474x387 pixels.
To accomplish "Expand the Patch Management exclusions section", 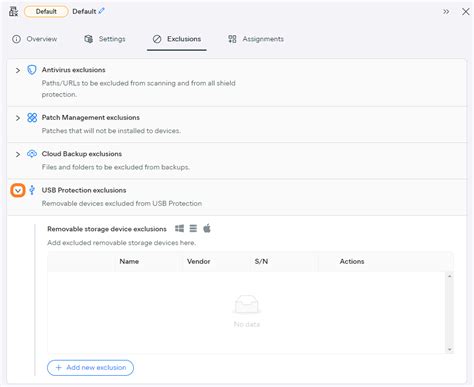I will 18,118.
